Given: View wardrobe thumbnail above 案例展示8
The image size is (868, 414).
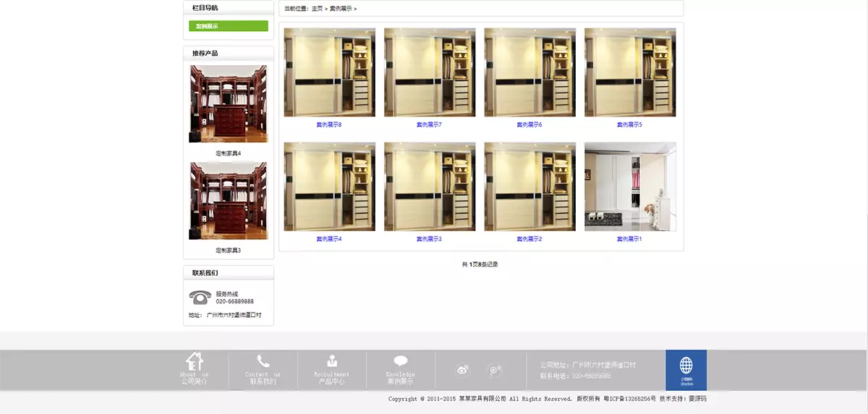Looking at the screenshot, I should 329,72.
